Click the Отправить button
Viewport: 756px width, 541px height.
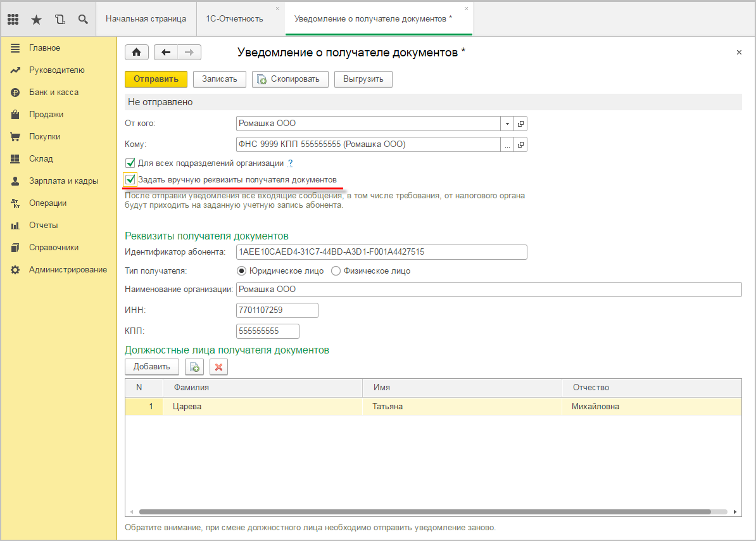click(156, 79)
